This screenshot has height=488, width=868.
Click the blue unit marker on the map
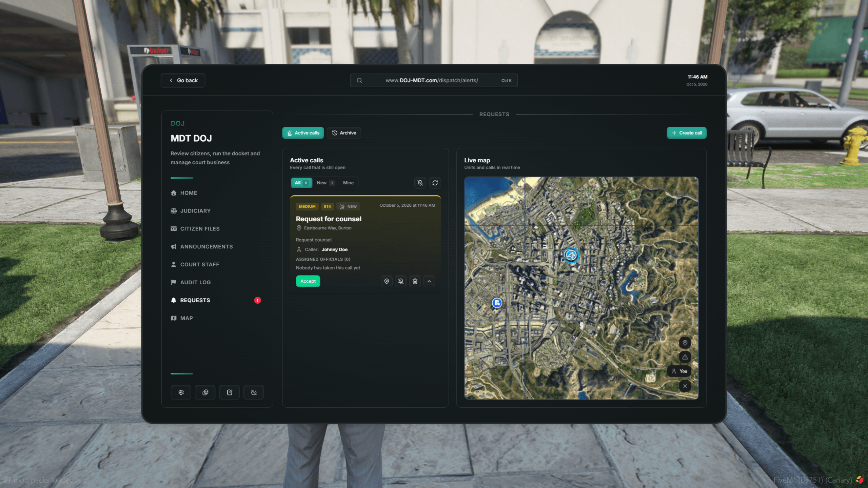click(x=497, y=303)
